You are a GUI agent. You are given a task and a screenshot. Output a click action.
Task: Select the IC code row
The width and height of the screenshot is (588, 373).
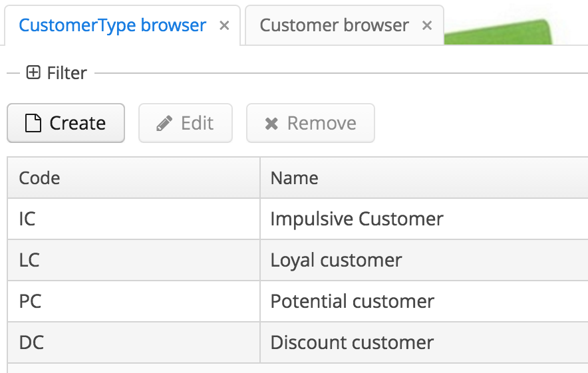click(298, 219)
